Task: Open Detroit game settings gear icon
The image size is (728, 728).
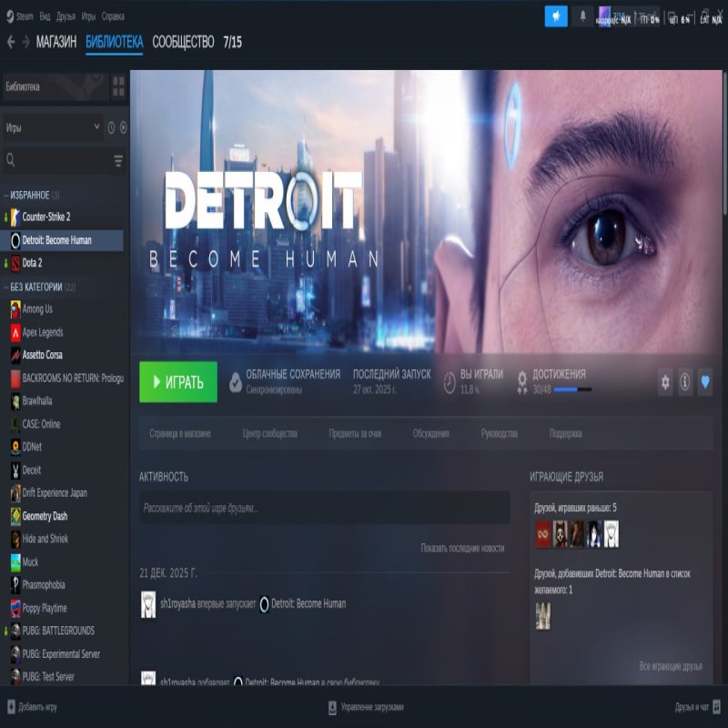Action: [665, 382]
